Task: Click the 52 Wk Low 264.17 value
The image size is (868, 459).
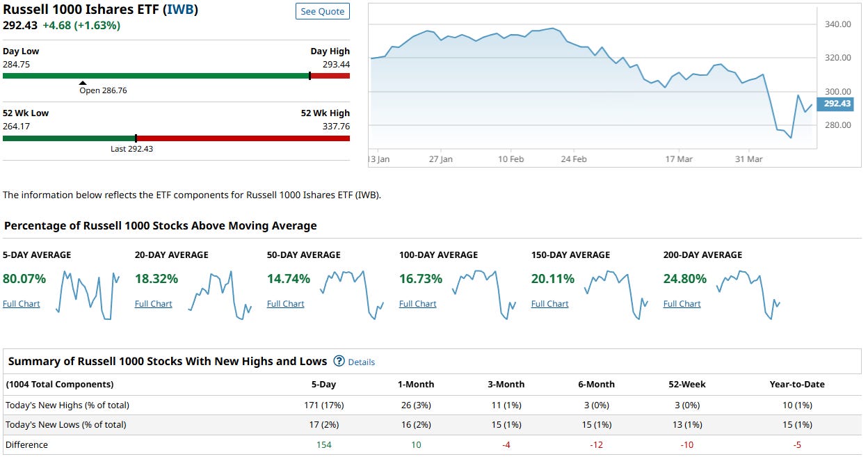Action: click(x=17, y=127)
